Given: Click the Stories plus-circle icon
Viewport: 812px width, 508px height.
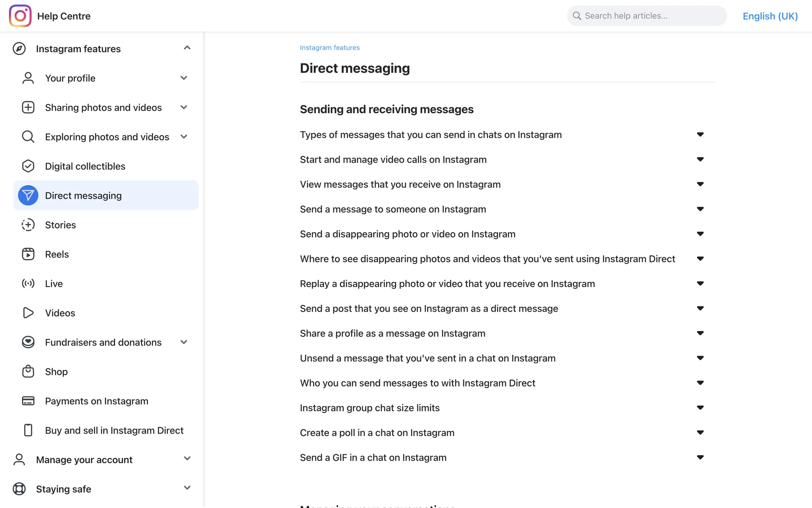Looking at the screenshot, I should point(28,225).
